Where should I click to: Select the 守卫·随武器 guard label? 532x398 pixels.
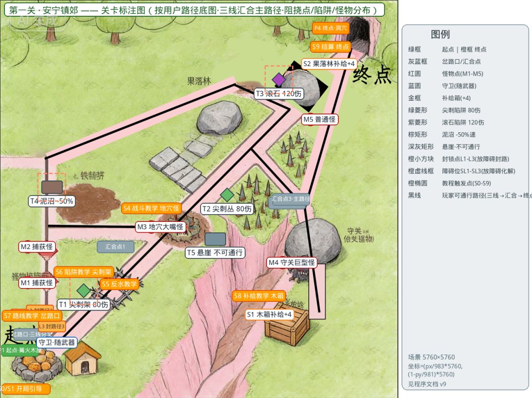(x=57, y=342)
